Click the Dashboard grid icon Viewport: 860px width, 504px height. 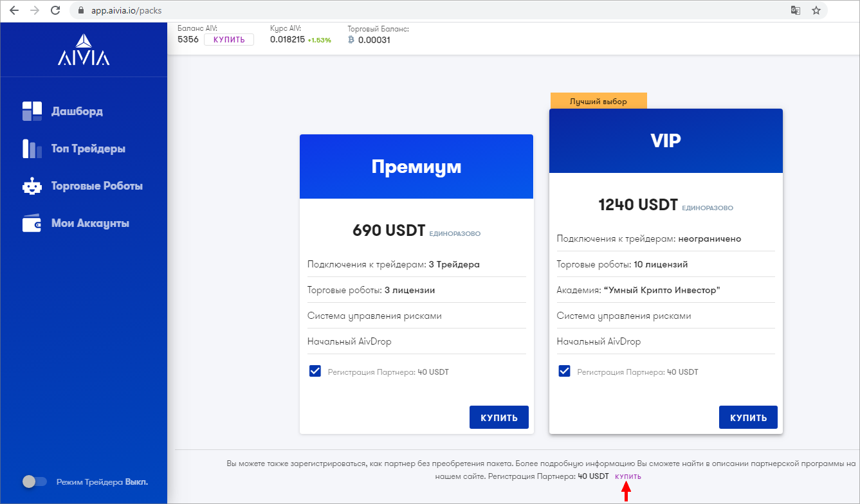click(x=32, y=111)
